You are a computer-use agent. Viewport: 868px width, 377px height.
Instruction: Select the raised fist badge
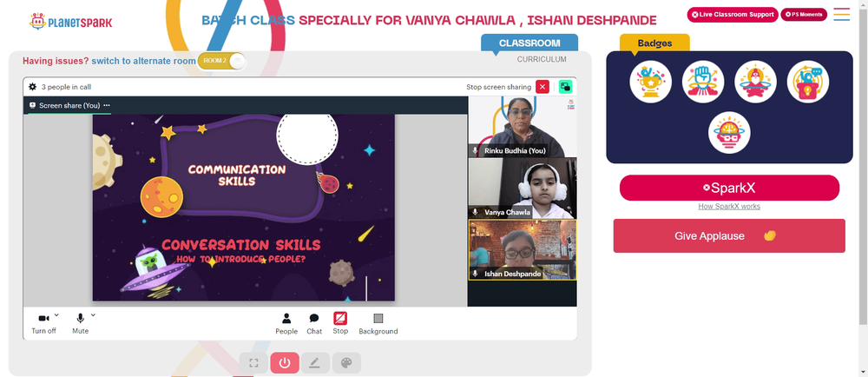(703, 82)
